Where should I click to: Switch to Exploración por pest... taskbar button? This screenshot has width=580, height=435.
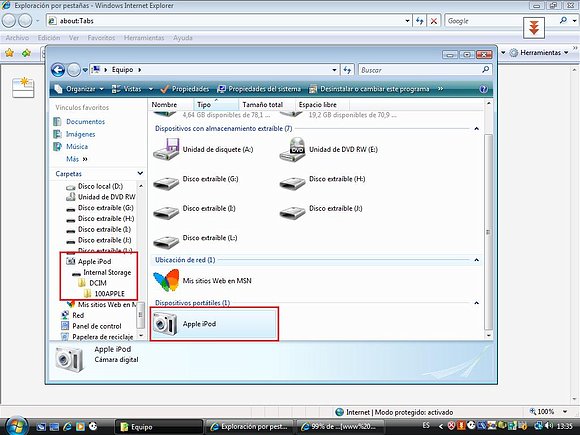[250, 427]
